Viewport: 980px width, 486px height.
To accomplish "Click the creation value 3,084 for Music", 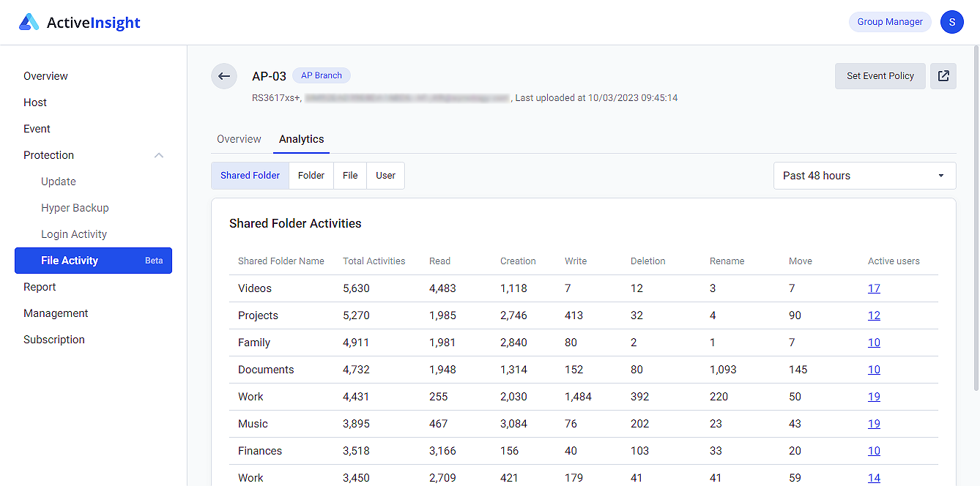I will coord(513,424).
